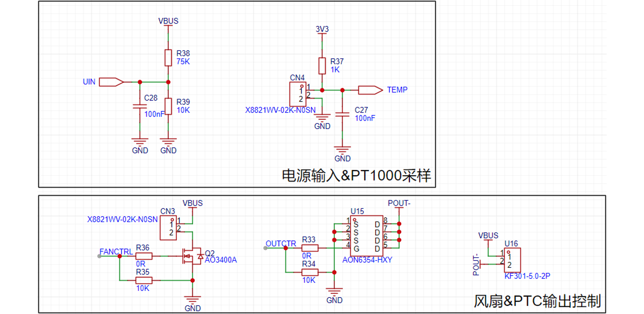Select the CN3 connector symbol
The image size is (644, 314).
coord(168,228)
